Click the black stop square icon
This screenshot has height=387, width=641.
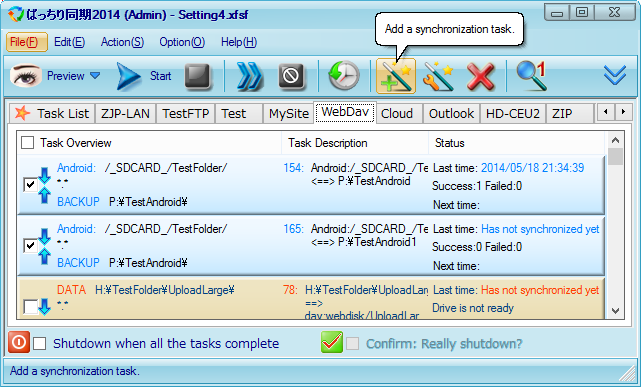(x=197, y=76)
